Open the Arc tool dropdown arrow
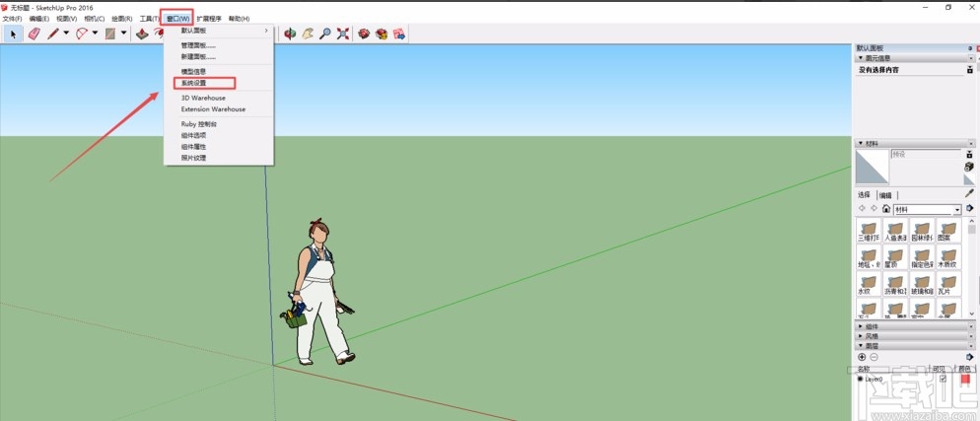 coord(95,34)
